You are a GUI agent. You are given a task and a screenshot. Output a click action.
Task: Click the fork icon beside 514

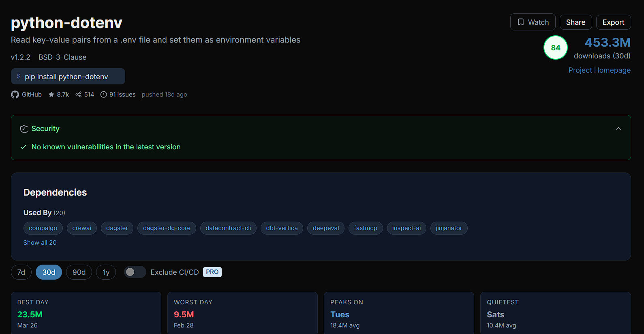pyautogui.click(x=79, y=95)
